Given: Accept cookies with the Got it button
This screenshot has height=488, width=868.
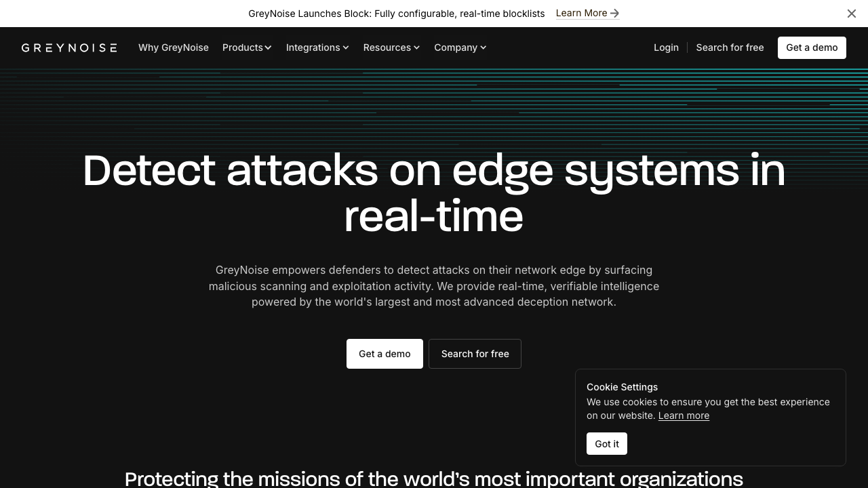Looking at the screenshot, I should 607,444.
